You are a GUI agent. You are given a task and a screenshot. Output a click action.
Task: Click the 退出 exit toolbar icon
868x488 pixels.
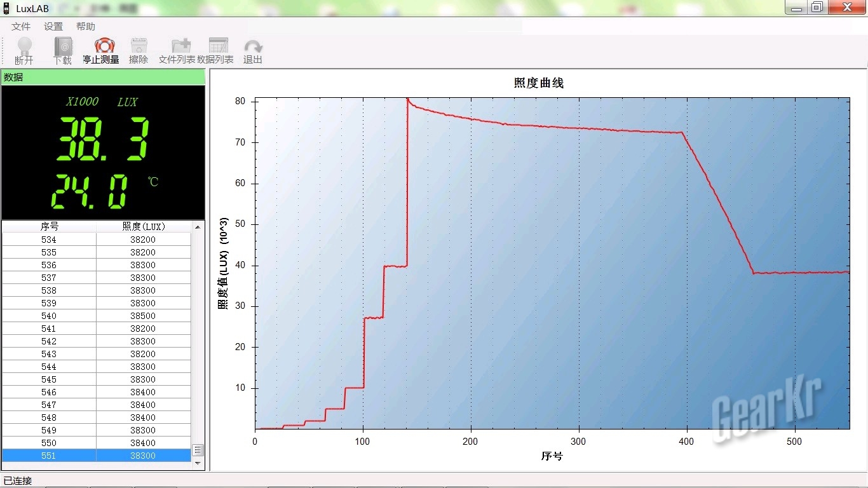click(253, 47)
